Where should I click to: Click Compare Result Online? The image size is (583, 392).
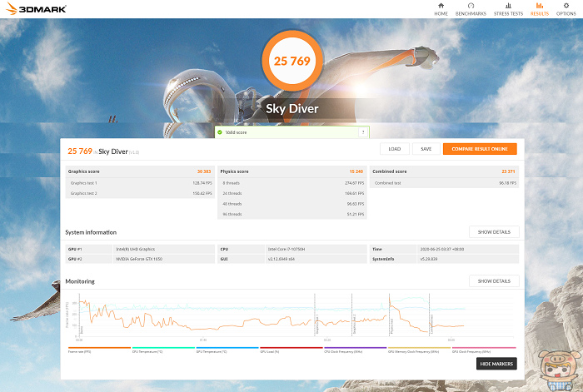[x=480, y=149]
